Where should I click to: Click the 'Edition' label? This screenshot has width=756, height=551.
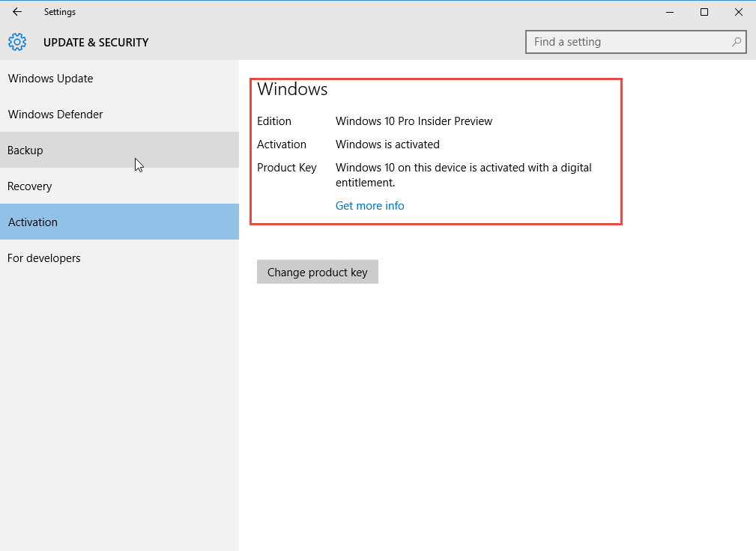click(274, 121)
